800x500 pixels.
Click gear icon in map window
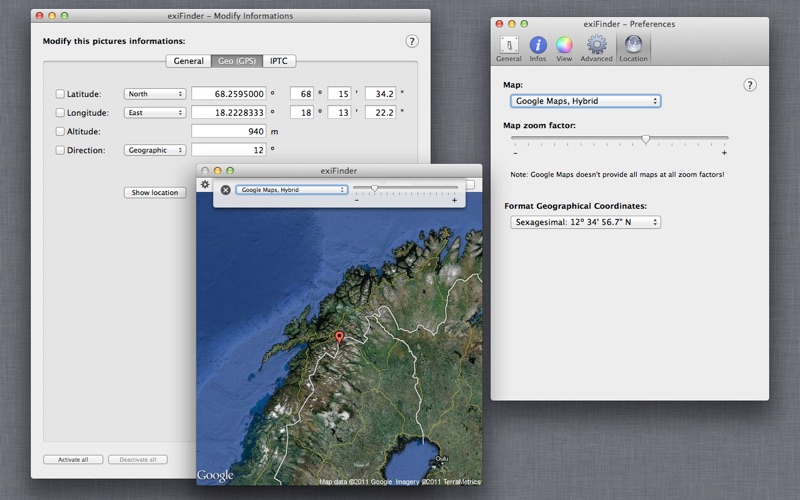(205, 185)
